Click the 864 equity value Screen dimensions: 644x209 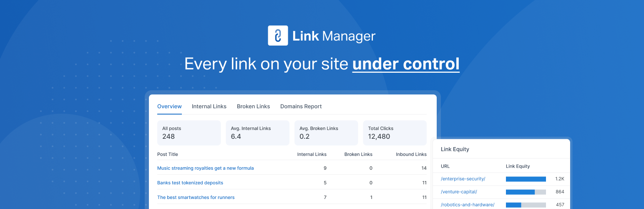click(x=560, y=192)
